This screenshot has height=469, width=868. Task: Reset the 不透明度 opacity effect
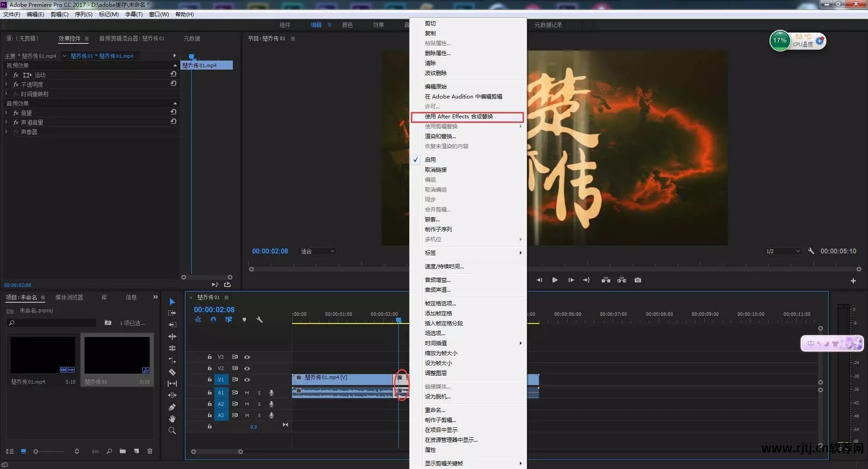173,84
